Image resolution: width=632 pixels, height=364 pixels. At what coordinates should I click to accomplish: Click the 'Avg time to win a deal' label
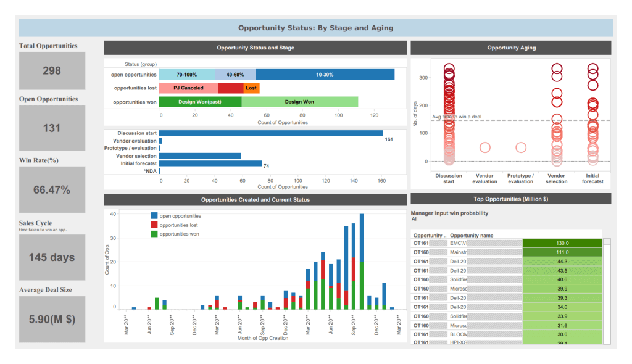pos(457,117)
